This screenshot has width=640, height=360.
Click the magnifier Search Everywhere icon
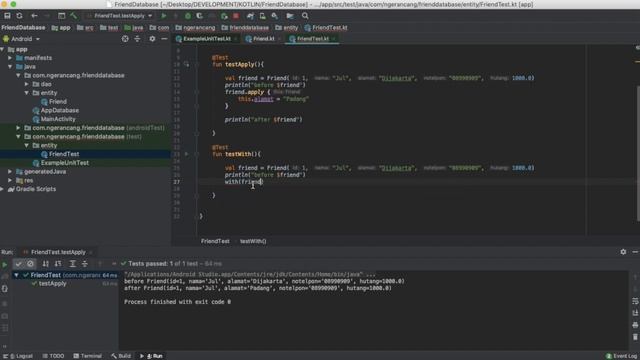point(305,16)
